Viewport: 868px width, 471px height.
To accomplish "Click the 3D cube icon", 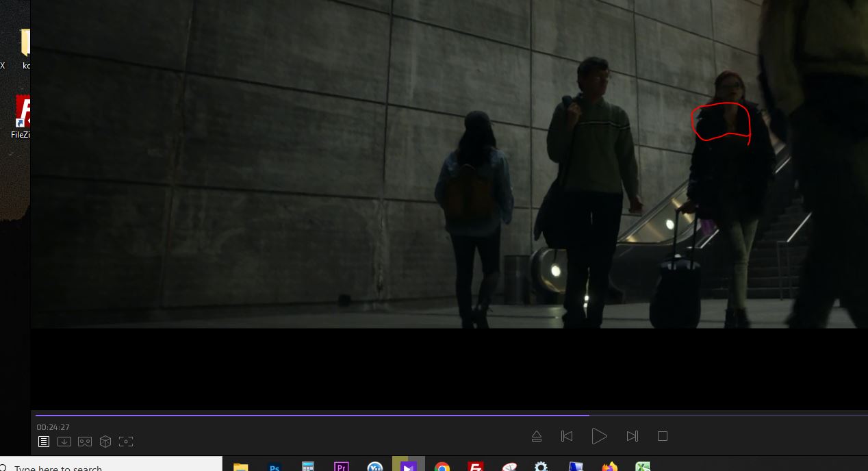I will click(105, 442).
